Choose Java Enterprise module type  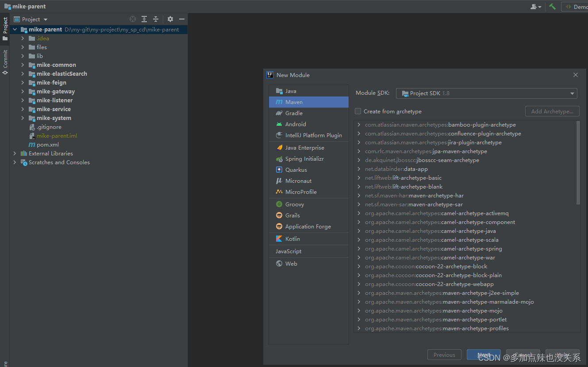309,147
